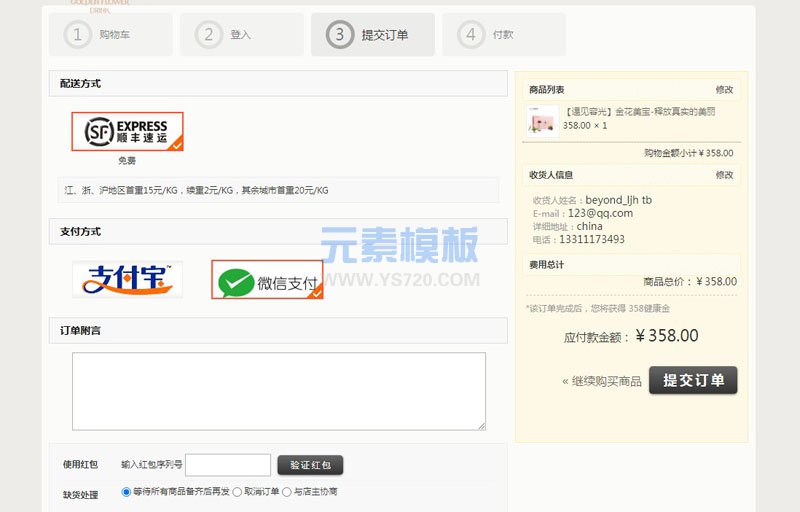800x512 pixels.
Task: Click the email 123@qq.com
Action: 600,213
